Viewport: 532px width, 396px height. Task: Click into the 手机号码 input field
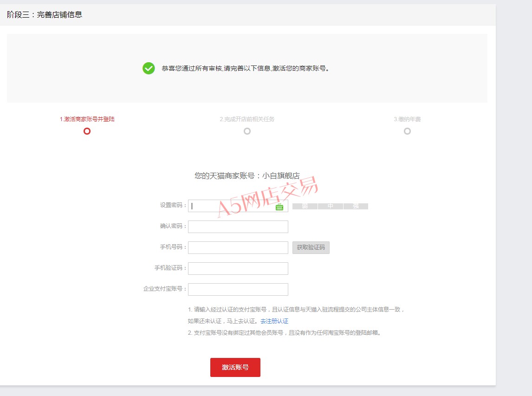point(238,248)
